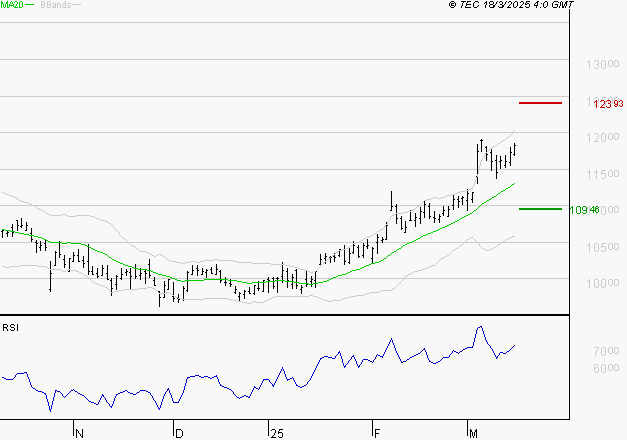Click the 12000 price axis label
This screenshot has width=627, height=440.
coord(603,137)
